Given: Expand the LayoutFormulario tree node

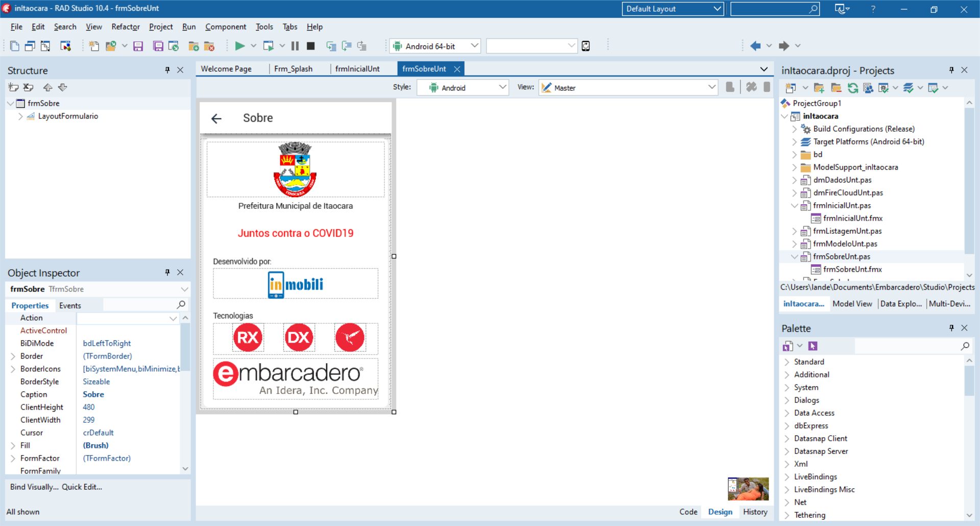Looking at the screenshot, I should pyautogui.click(x=20, y=116).
